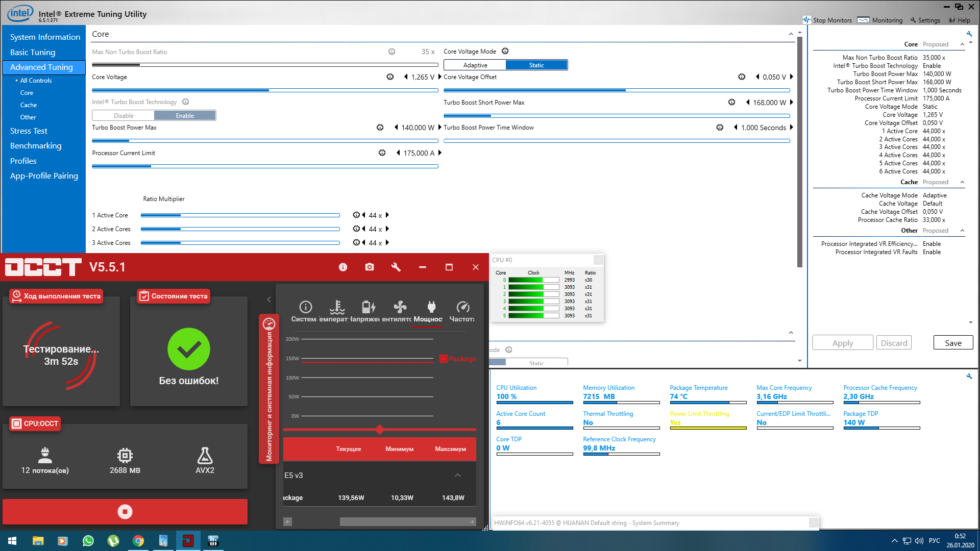980x551 pixels.
Task: Open the Profiles section
Action: (x=23, y=161)
